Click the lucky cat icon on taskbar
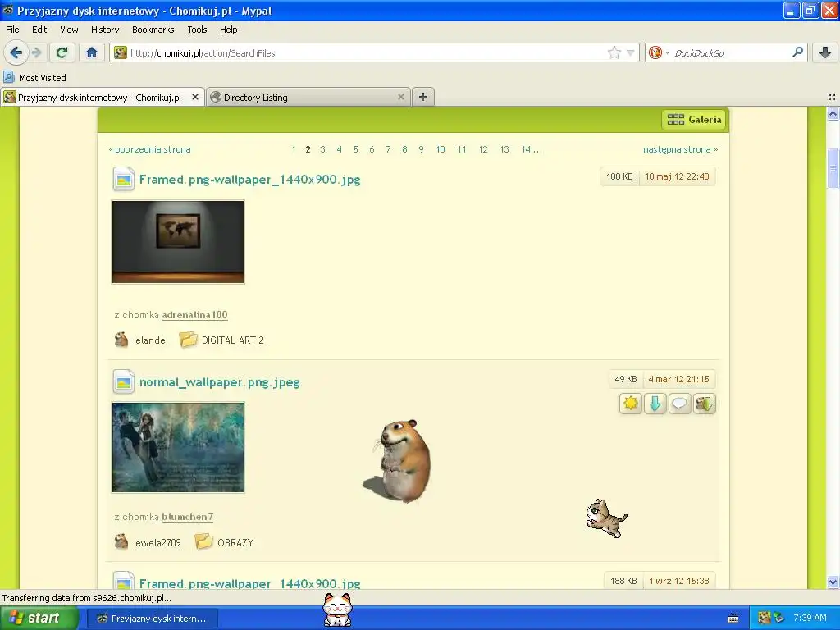The height and width of the screenshot is (630, 840). pyautogui.click(x=337, y=609)
